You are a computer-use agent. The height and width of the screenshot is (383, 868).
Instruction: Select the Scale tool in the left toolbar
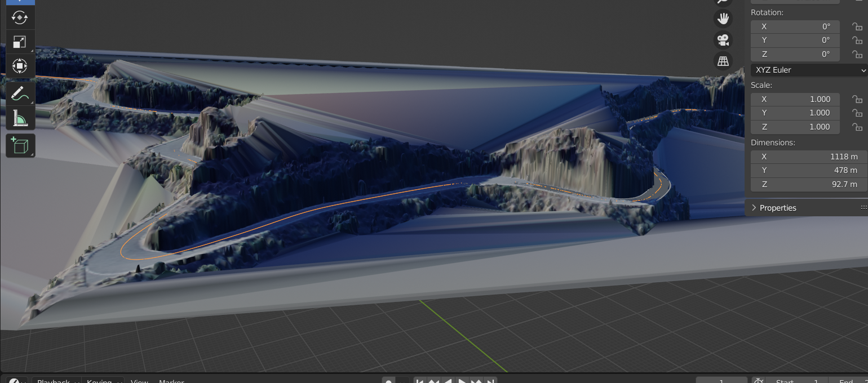coord(20,42)
